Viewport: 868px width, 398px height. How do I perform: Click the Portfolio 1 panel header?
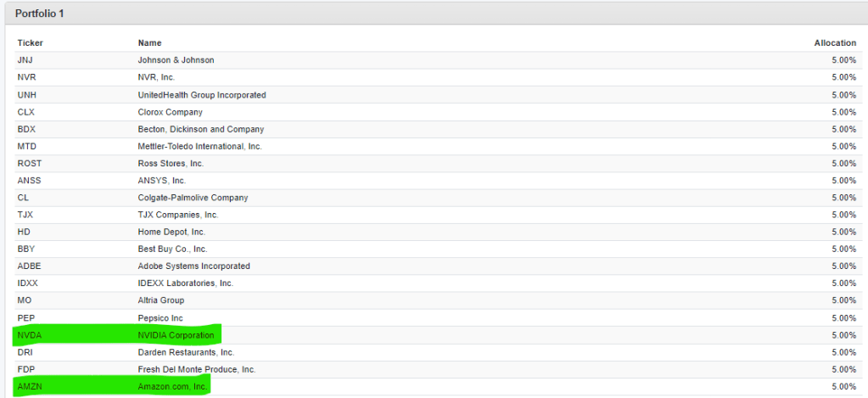40,14
